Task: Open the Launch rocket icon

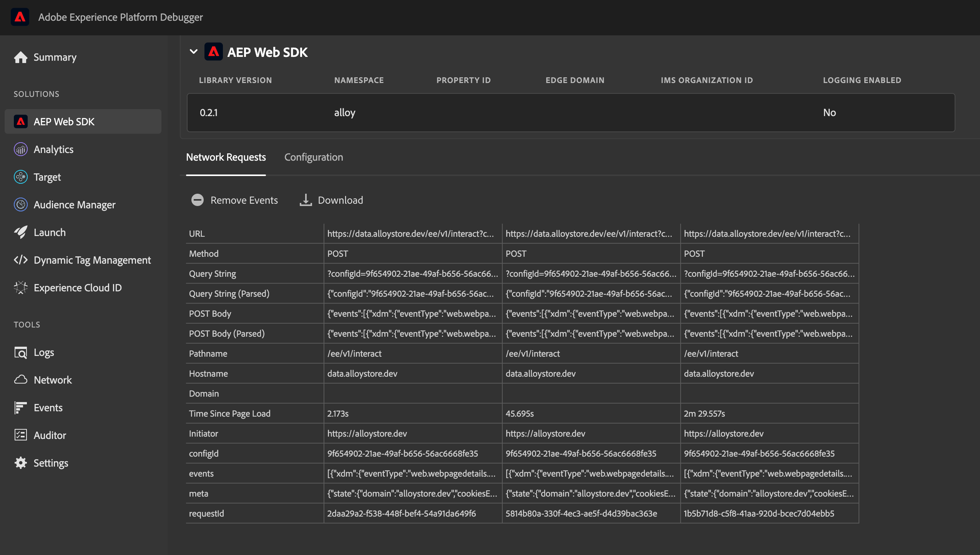Action: point(21,232)
